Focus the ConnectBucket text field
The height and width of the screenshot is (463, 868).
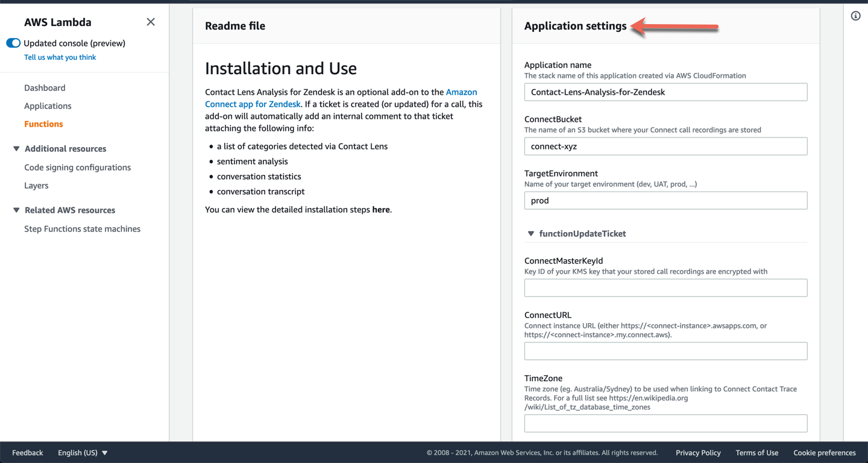(x=665, y=146)
